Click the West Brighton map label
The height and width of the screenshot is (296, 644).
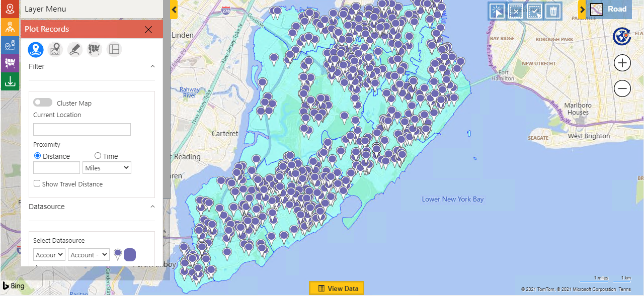click(589, 136)
